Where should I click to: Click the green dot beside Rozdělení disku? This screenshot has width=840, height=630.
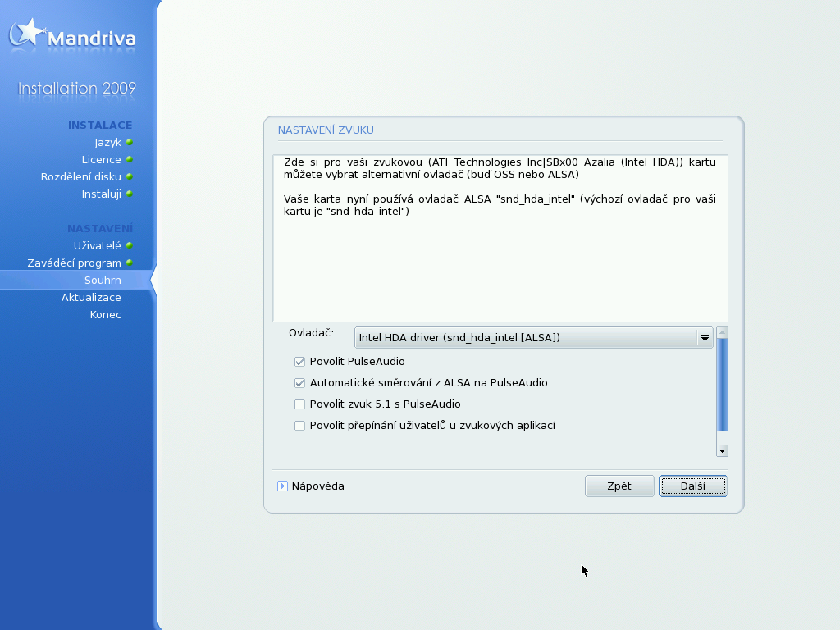(129, 177)
